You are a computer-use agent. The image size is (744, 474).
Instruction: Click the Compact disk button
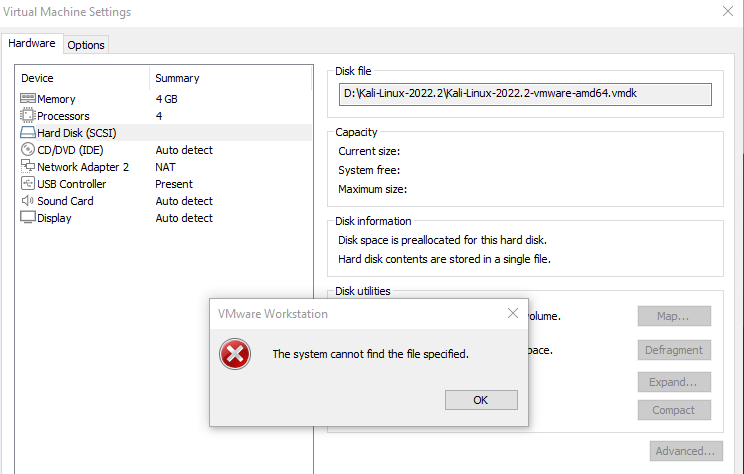(x=674, y=410)
